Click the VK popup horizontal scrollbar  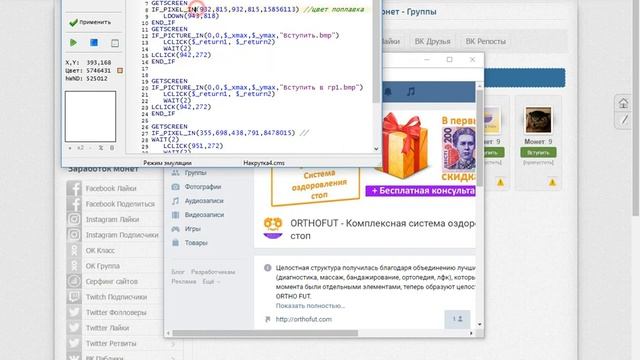pos(265,333)
